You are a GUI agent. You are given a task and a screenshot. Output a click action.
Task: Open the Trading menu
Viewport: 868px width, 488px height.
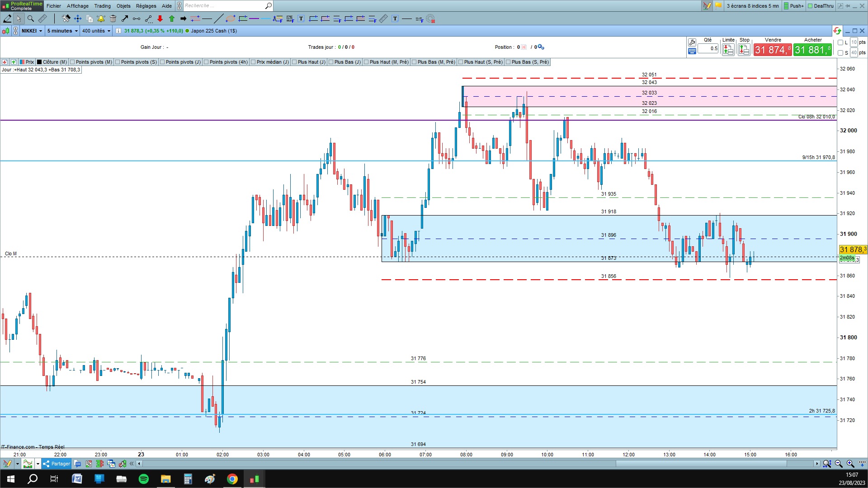102,6
